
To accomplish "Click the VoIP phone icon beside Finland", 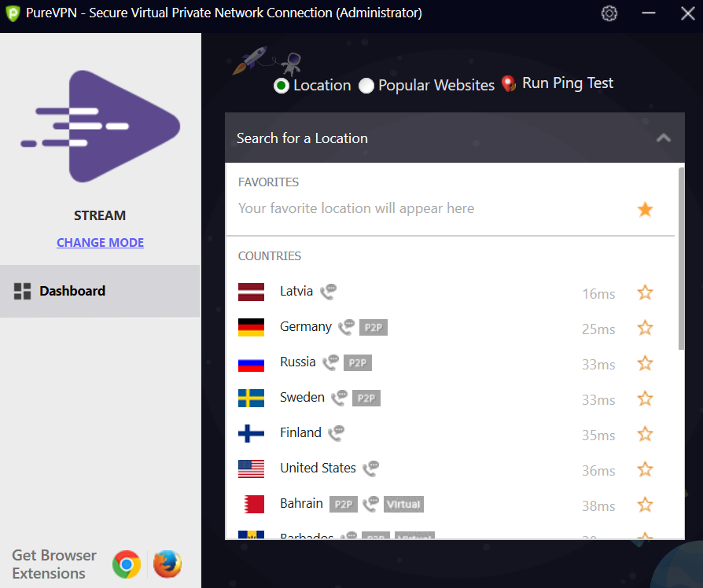I will 337,433.
